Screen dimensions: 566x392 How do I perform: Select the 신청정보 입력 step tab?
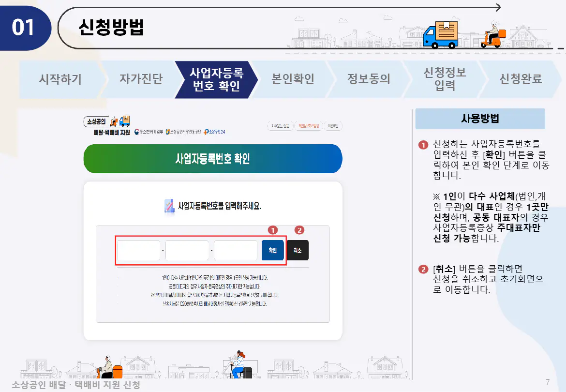click(x=445, y=79)
